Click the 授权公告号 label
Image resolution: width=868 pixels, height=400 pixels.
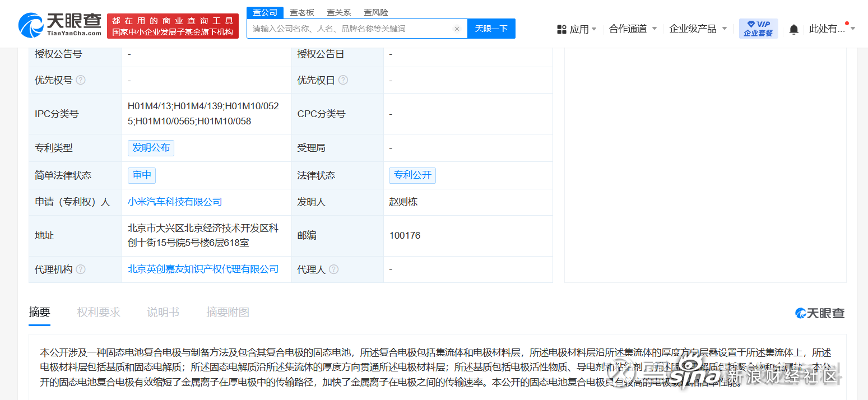pos(58,54)
